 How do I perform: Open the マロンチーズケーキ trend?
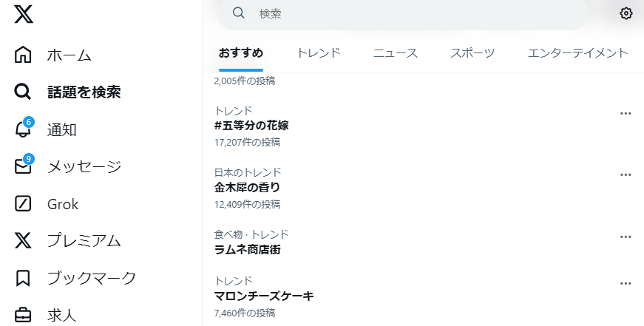pos(264,296)
